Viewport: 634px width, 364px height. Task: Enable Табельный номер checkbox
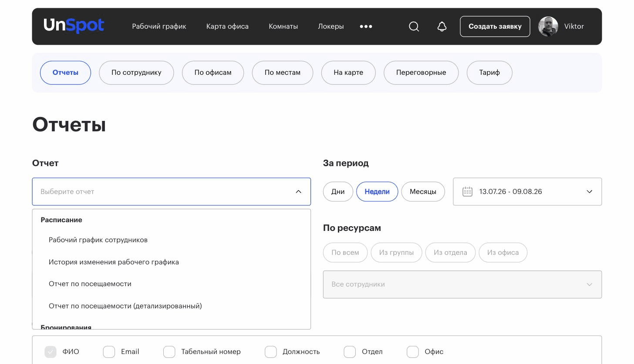point(169,352)
